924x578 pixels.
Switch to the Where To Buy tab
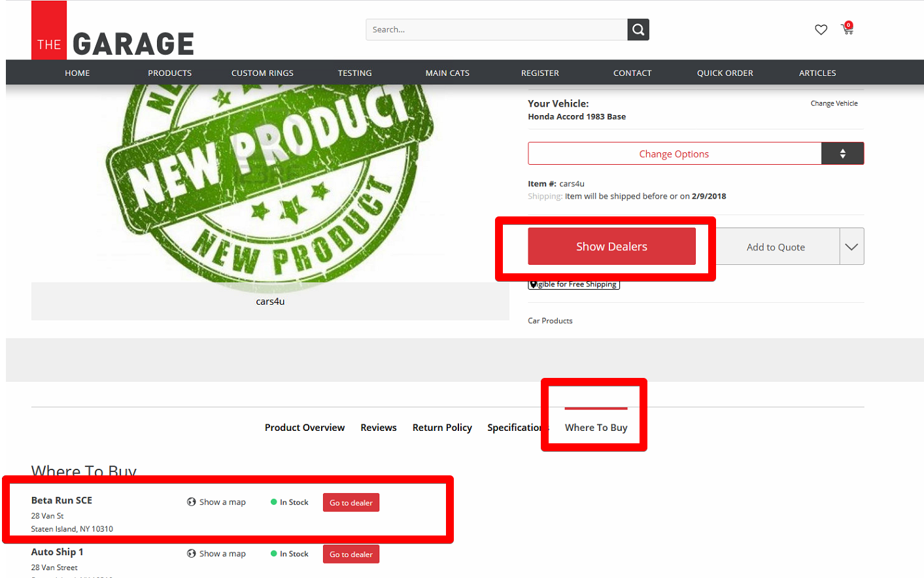point(596,428)
